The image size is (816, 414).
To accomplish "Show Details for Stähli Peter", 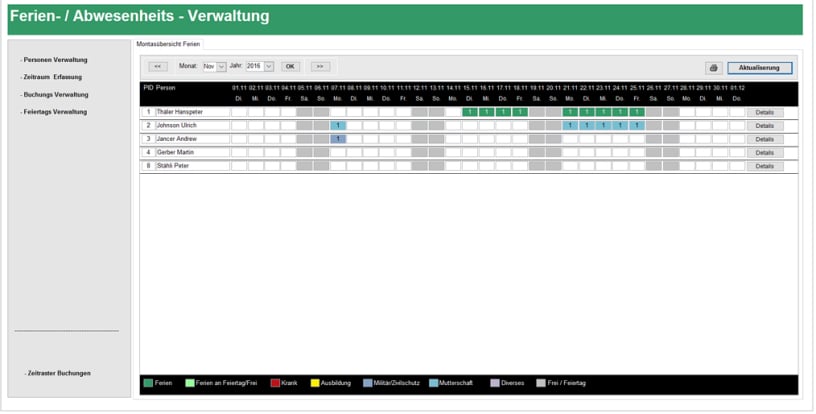I will (x=764, y=166).
